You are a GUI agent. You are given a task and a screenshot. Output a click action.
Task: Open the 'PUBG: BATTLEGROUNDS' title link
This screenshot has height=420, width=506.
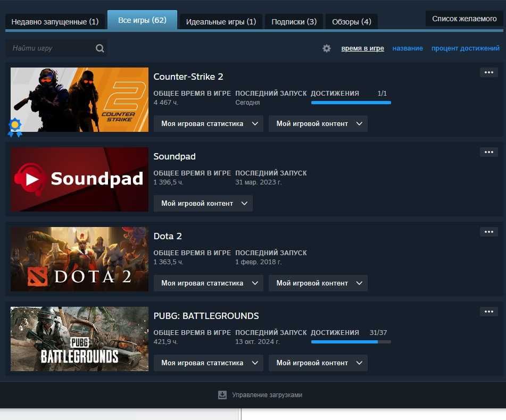point(206,316)
